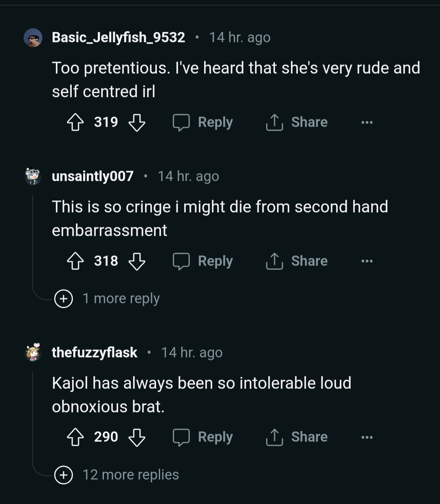Share Basic_Jellyfish_9532's comment
The height and width of the screenshot is (504, 440).
click(x=297, y=122)
